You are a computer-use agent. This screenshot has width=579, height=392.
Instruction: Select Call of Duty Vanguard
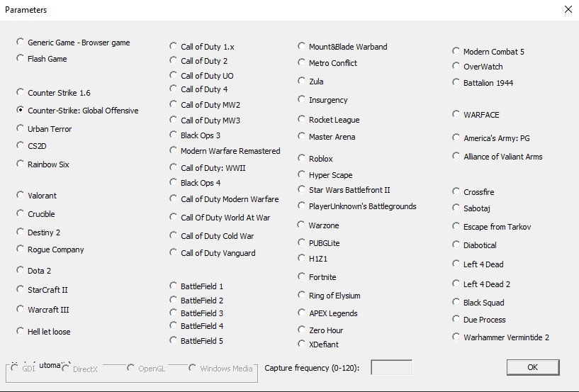pyautogui.click(x=174, y=252)
